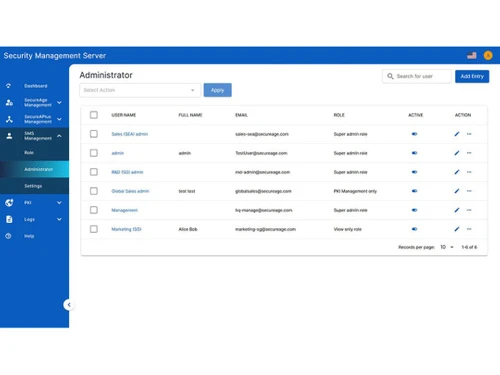The image size is (500, 375).
Task: Open more actions for admin row
Action: click(469, 153)
